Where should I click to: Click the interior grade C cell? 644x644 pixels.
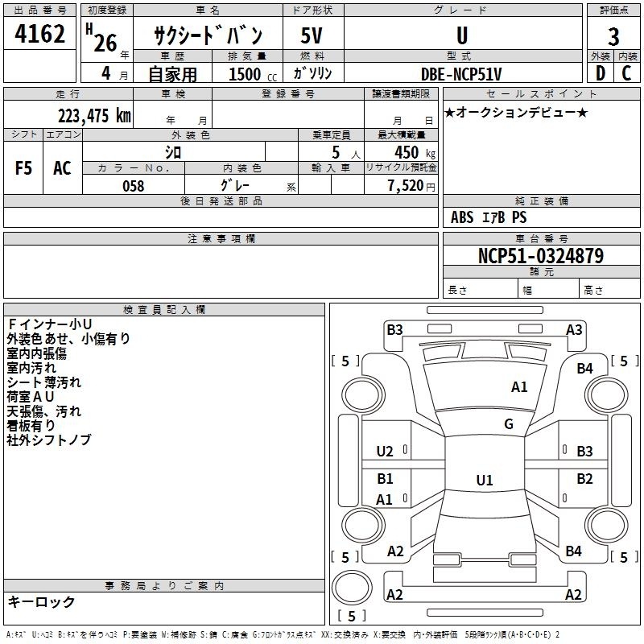(626, 72)
